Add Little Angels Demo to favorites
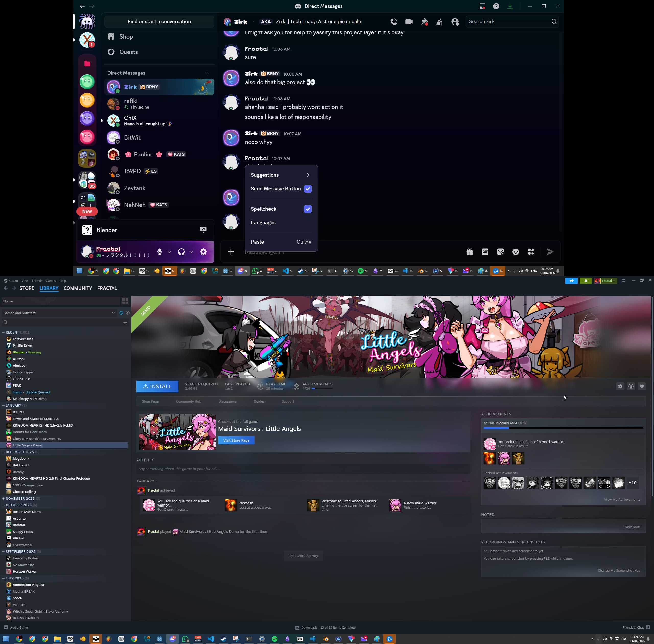 641,386
